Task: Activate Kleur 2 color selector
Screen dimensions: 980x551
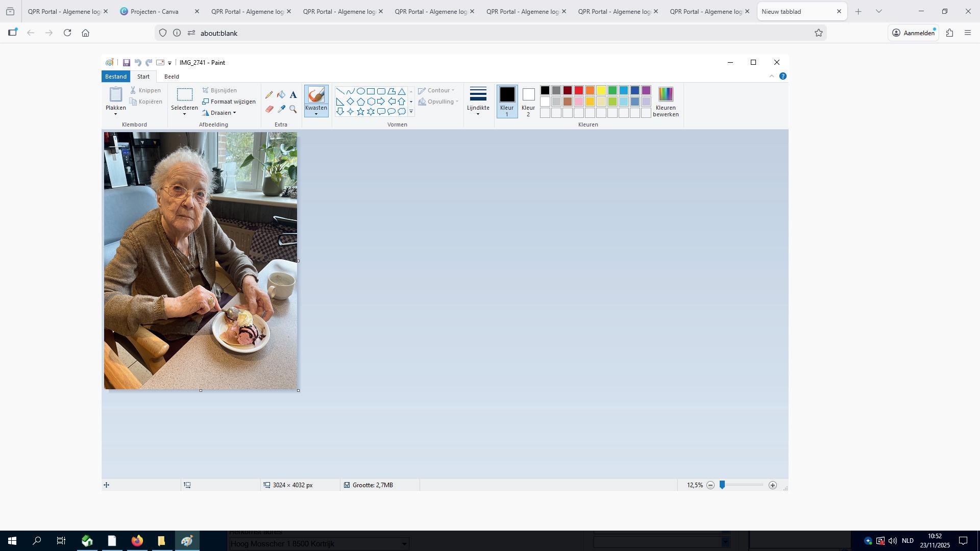Action: coord(528,101)
